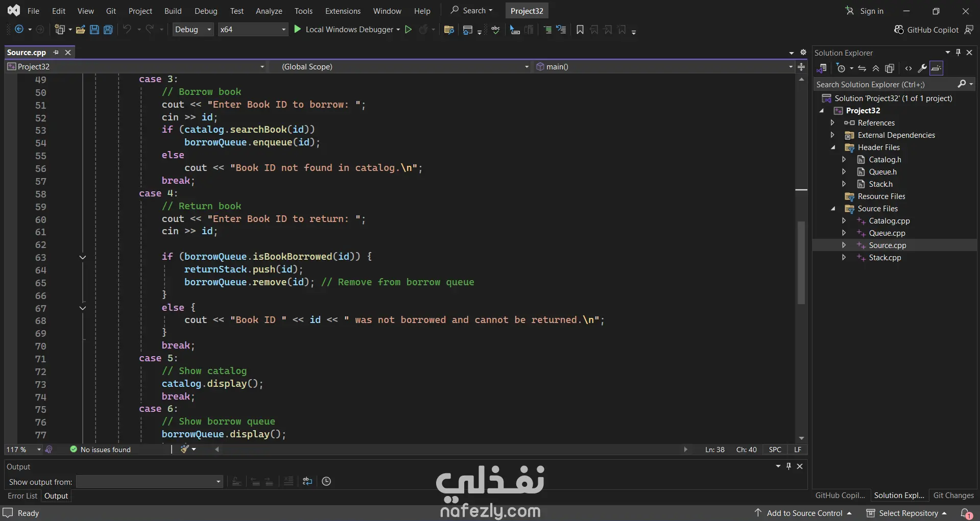Open the Build menu
This screenshot has height=521, width=980.
point(173,11)
